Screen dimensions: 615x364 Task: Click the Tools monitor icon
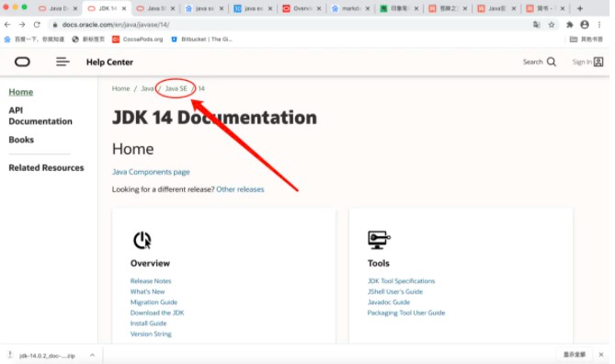tap(379, 240)
